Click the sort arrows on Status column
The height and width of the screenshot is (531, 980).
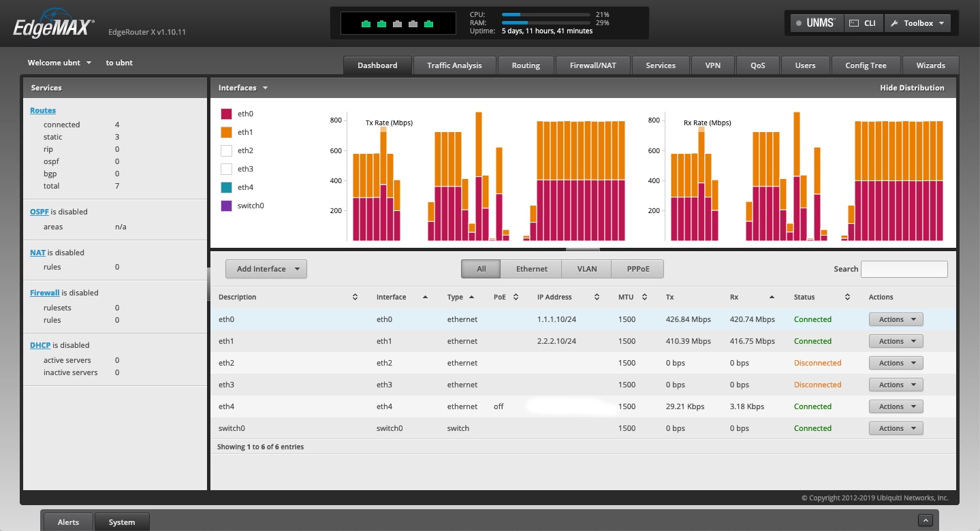847,297
